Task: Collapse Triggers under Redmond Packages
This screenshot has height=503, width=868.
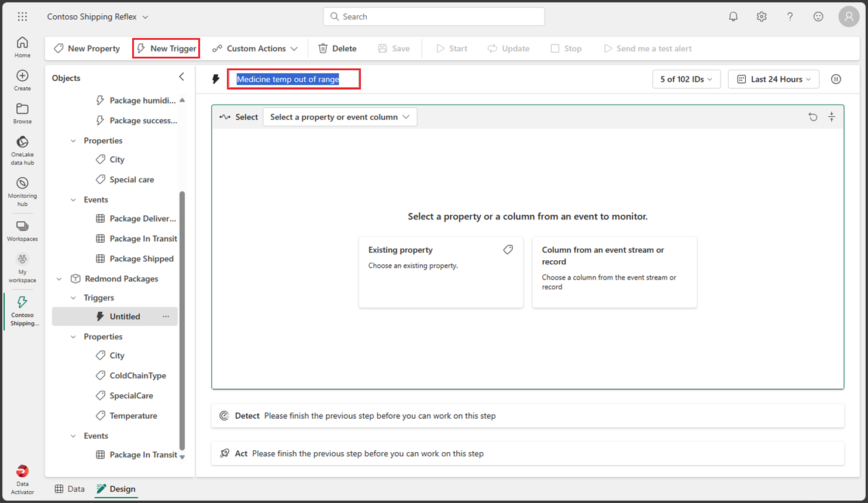Action: click(73, 298)
